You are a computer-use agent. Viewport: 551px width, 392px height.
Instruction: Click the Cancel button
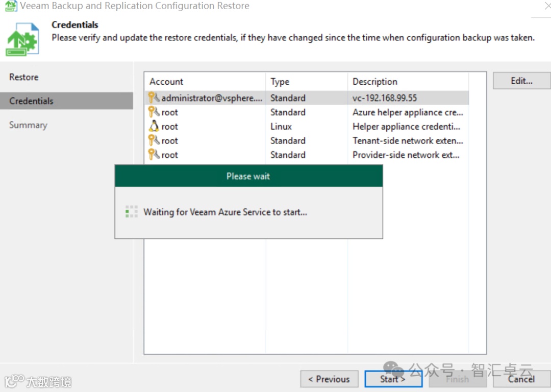click(x=521, y=379)
